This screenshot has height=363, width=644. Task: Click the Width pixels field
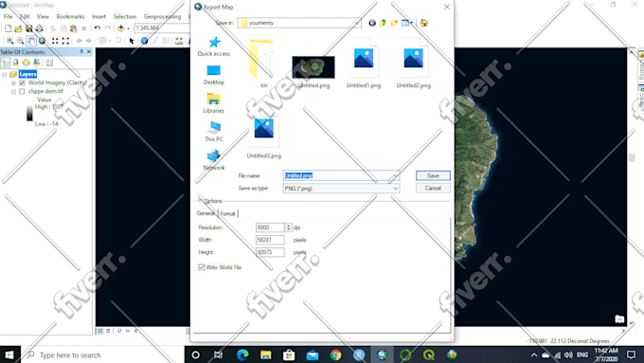pos(270,240)
